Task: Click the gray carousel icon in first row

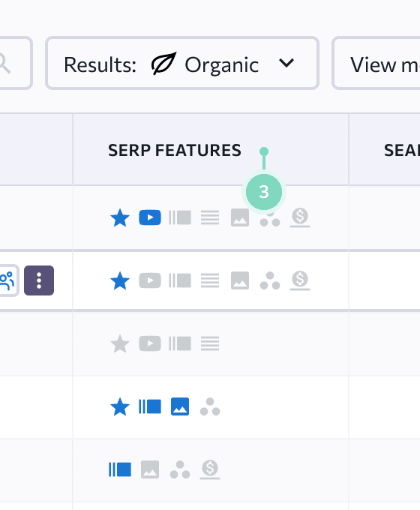Action: pyautogui.click(x=180, y=217)
